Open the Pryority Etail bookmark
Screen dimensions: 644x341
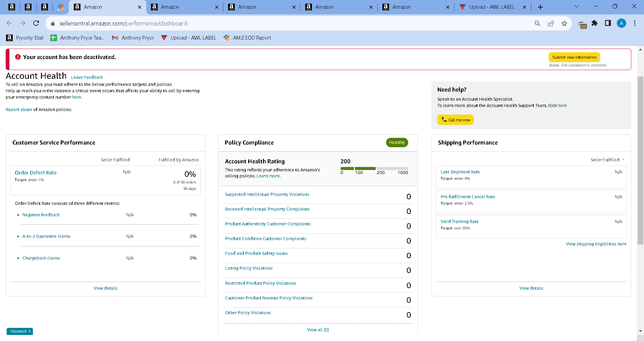[x=25, y=38]
